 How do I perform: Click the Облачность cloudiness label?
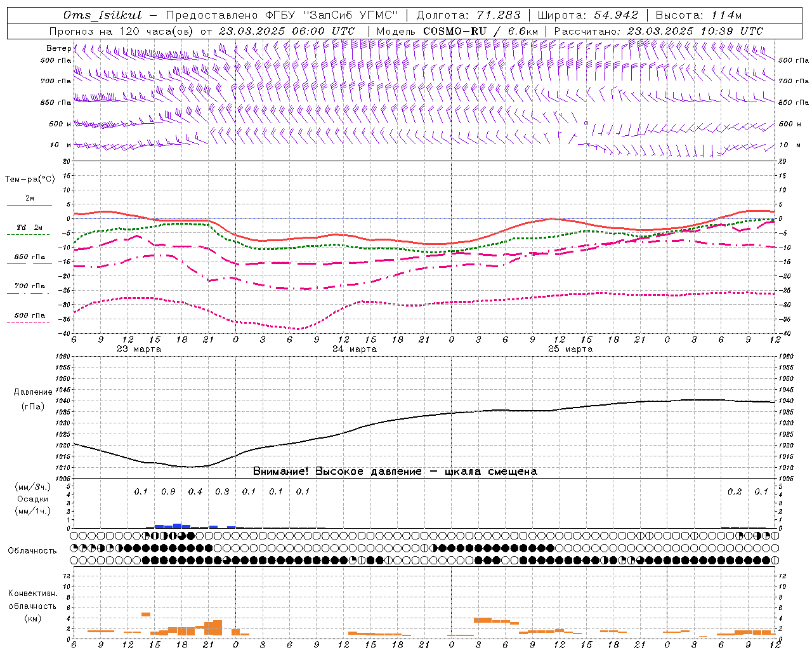32,551
